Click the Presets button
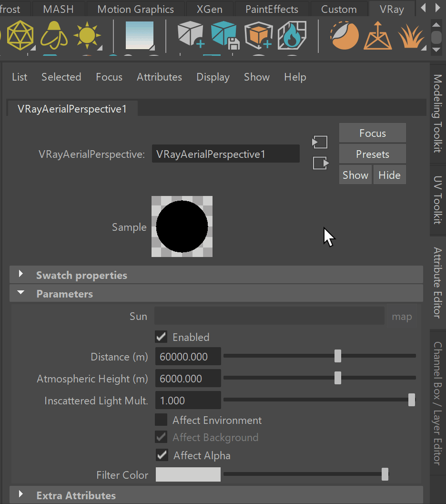Image resolution: width=446 pixels, height=504 pixels. coord(373,154)
